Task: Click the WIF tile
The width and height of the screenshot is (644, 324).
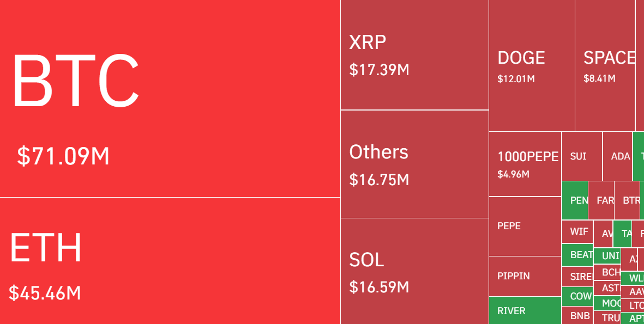Action: [577, 231]
